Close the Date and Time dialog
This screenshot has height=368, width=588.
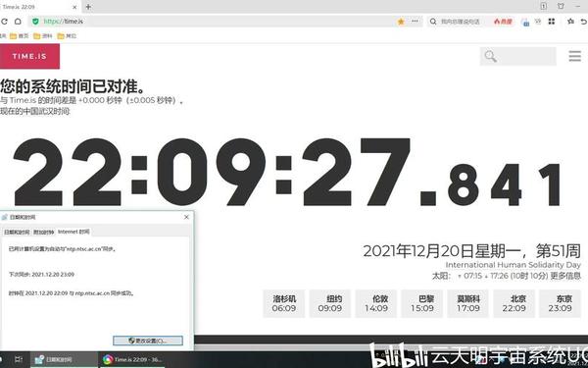click(x=186, y=217)
